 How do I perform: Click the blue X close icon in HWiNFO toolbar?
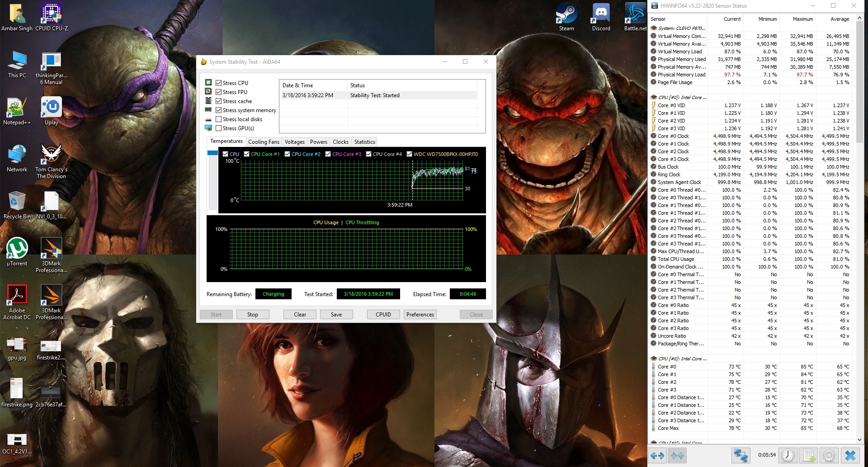click(850, 455)
